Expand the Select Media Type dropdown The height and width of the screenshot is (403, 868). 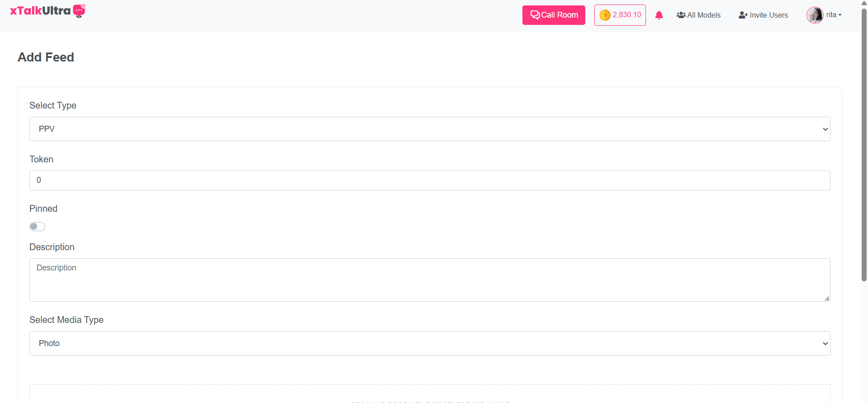[429, 343]
